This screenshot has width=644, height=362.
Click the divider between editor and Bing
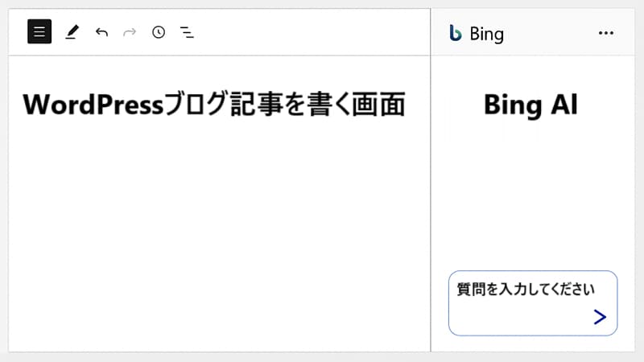point(431,180)
